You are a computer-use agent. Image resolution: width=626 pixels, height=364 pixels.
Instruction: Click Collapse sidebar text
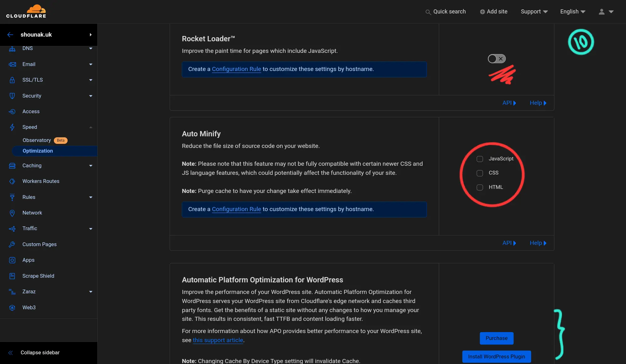pos(40,353)
